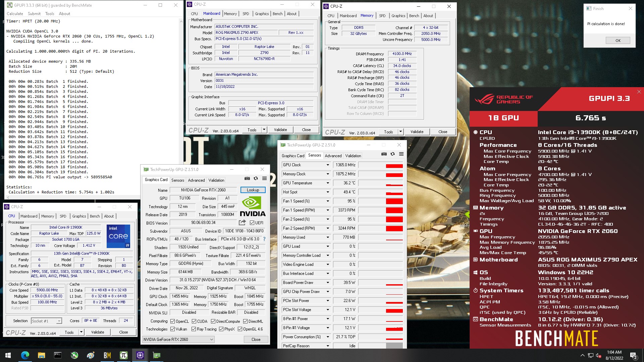Viewport: 644px width, 362px height.
Task: Toggle the OpenCL computing checkbox
Action: (x=173, y=321)
